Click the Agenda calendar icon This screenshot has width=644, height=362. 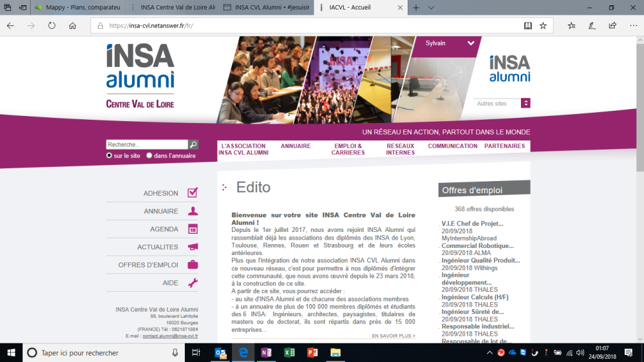[x=193, y=229]
